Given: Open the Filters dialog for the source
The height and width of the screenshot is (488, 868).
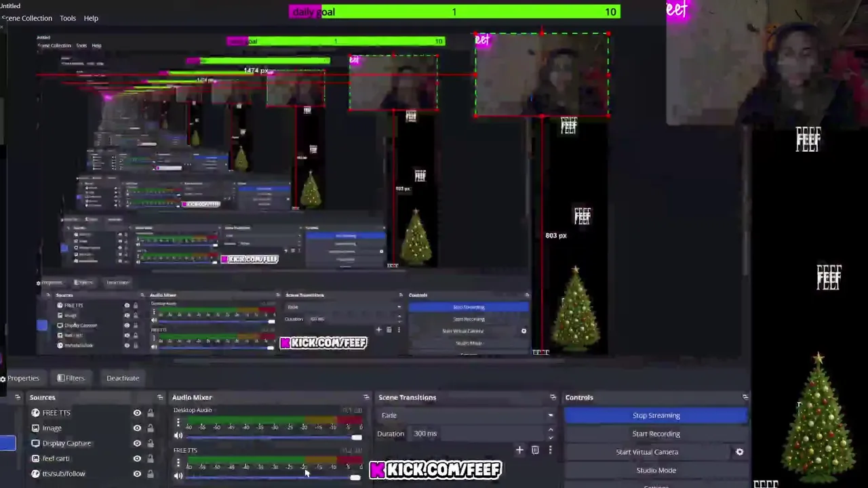Looking at the screenshot, I should [x=71, y=378].
